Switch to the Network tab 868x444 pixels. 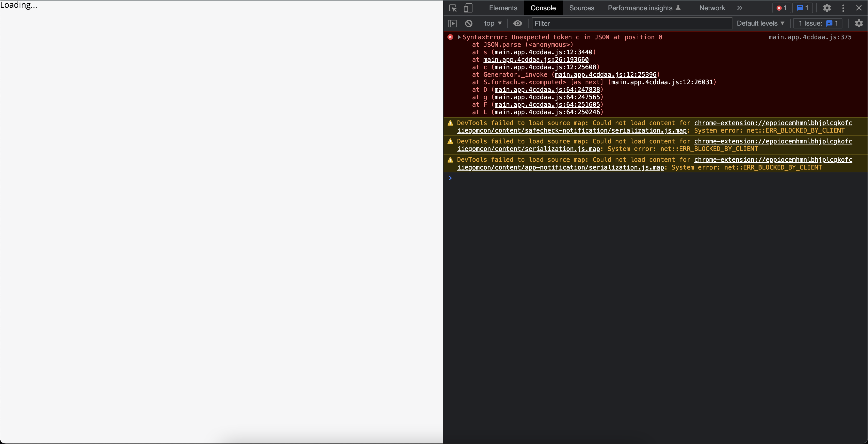712,8
